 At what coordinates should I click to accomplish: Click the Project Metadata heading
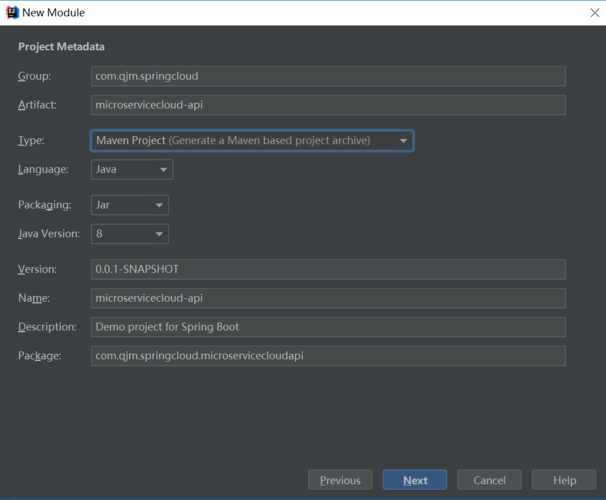[x=61, y=47]
